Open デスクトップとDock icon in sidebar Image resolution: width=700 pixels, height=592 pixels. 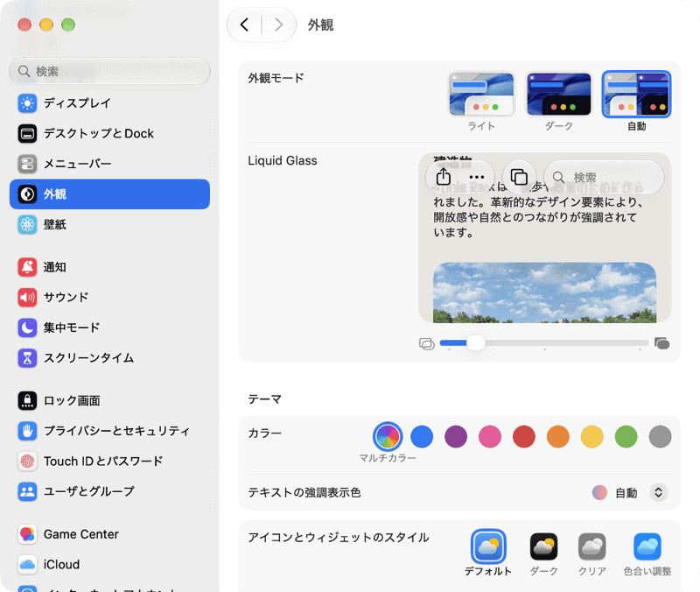pyautogui.click(x=27, y=134)
